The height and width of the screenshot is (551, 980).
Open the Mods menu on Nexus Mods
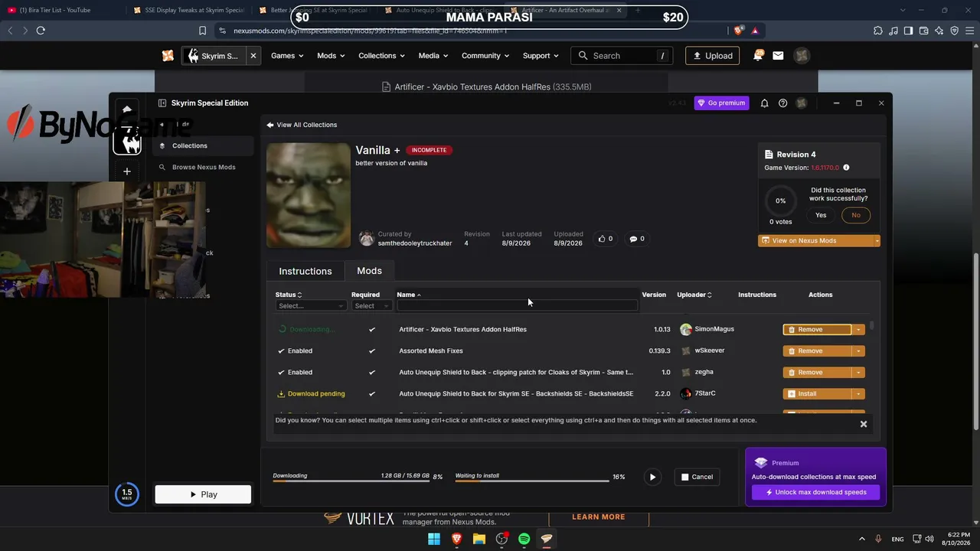pos(331,56)
